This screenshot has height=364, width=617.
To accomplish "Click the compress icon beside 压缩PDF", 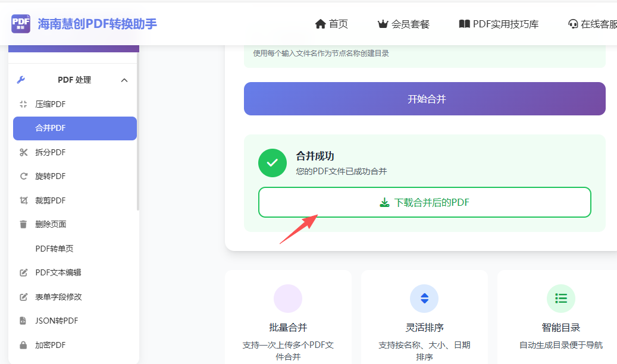I will click(x=23, y=104).
